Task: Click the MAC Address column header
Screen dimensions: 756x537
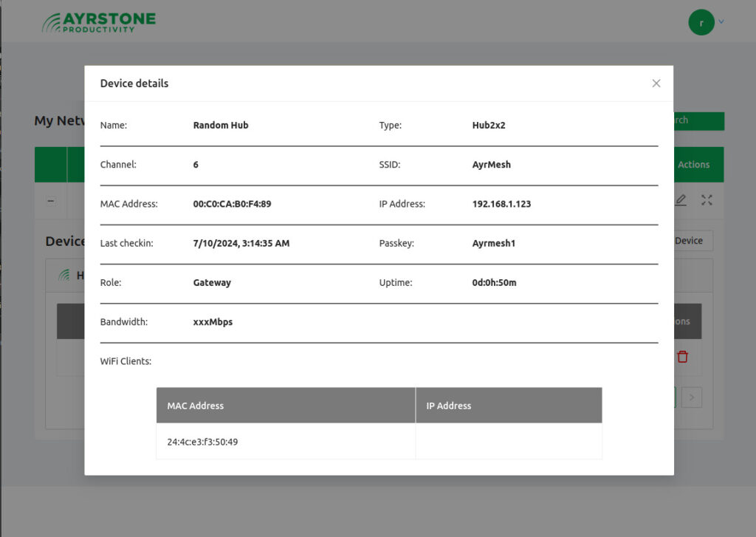Action: (196, 406)
